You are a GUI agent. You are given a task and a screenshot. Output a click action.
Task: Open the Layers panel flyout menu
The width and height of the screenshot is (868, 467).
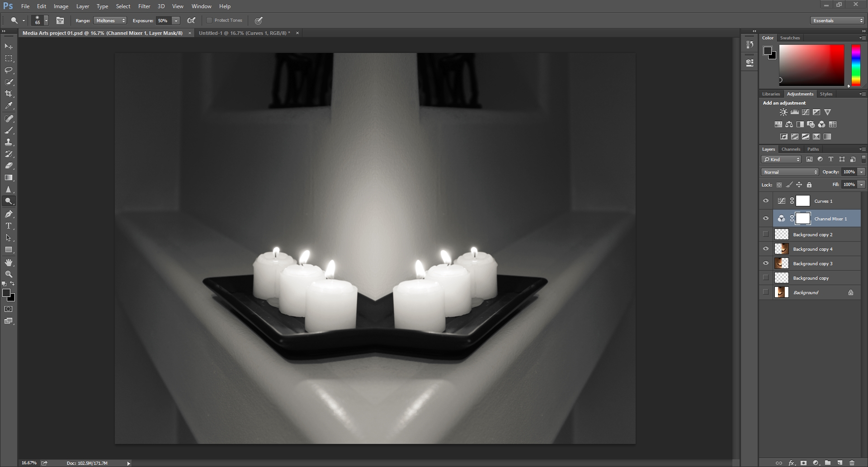tap(863, 149)
